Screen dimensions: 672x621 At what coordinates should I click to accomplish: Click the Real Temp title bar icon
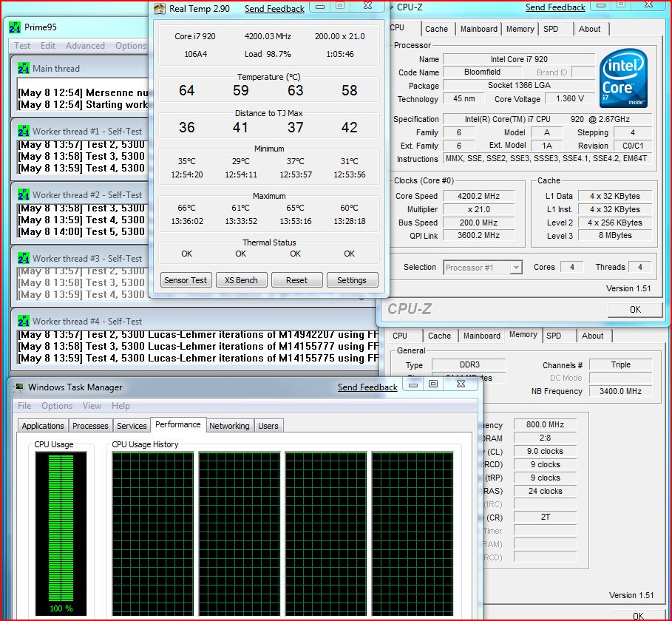[x=160, y=9]
